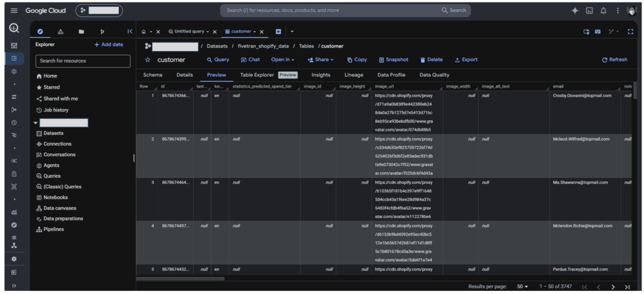Open the Results per page 50 dropdown
Viewport: 644px width, 294px height.
click(523, 286)
